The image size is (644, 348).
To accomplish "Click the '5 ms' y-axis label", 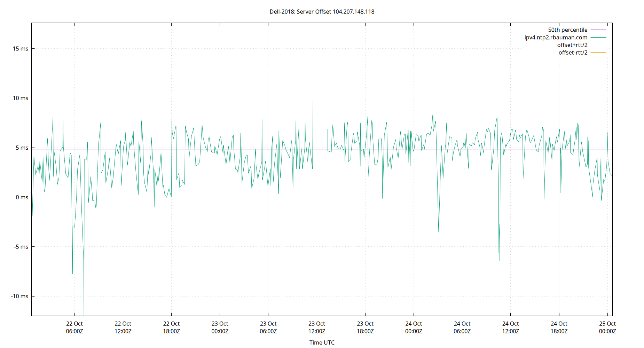I will point(22,148).
